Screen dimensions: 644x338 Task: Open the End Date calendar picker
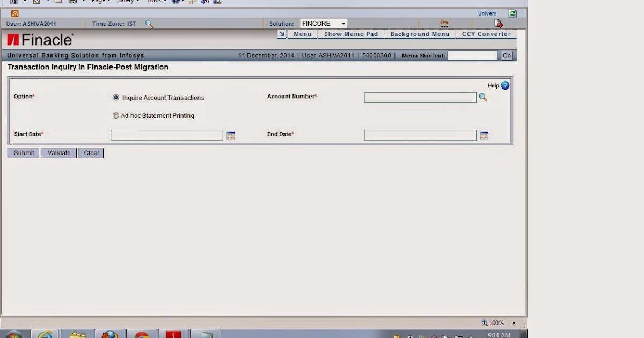click(484, 136)
